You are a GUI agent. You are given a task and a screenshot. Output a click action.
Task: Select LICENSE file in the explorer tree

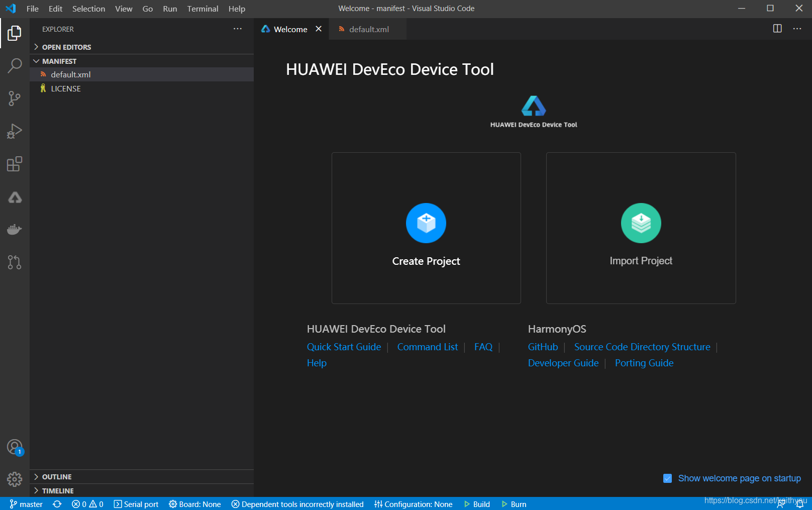coord(142,88)
